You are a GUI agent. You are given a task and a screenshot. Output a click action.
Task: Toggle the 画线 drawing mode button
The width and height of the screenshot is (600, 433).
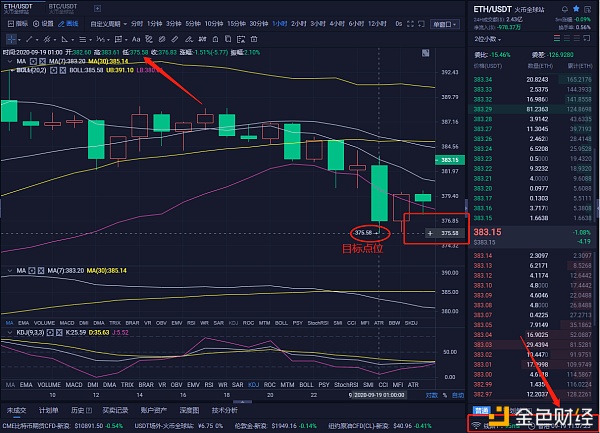pyautogui.click(x=68, y=24)
